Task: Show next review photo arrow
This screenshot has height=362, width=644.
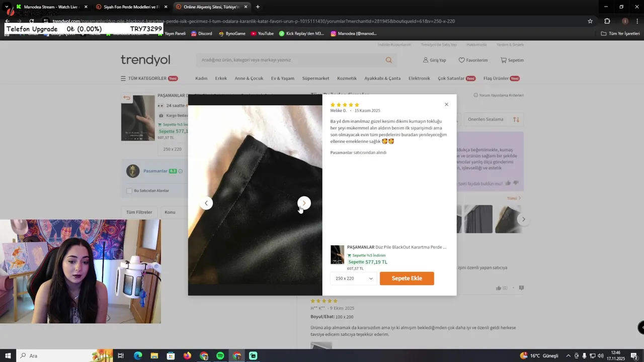Action: pos(304,203)
